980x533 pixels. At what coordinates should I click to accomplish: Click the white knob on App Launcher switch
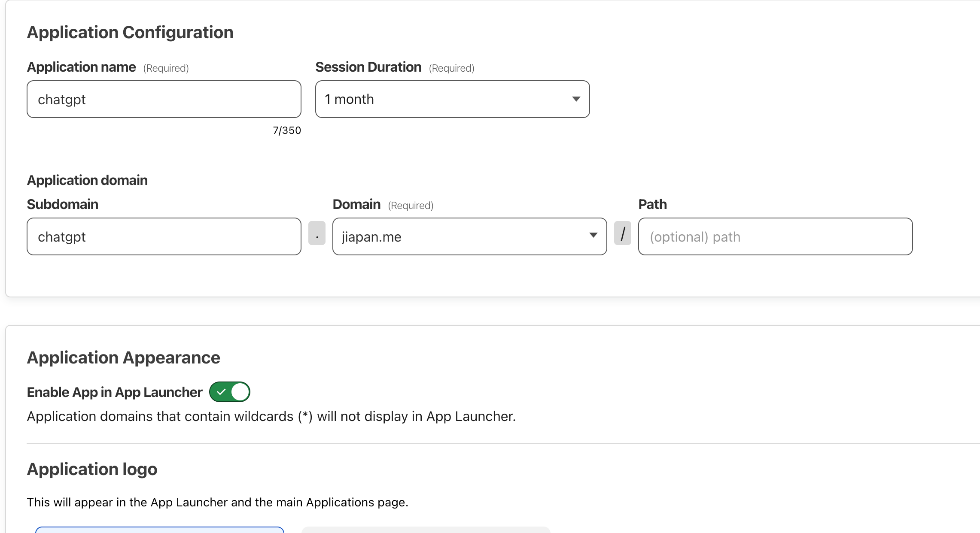[x=240, y=392]
